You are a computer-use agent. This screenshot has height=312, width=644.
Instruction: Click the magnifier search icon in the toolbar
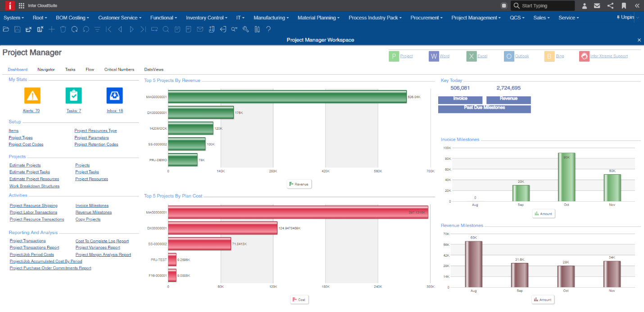coord(166,29)
